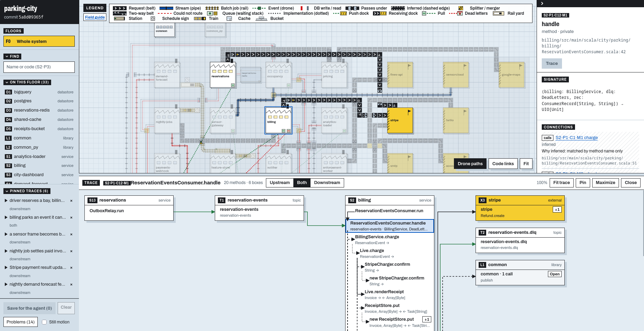This screenshot has height=331, width=644.
Task: Toggle Code links overlay
Action: point(503,164)
